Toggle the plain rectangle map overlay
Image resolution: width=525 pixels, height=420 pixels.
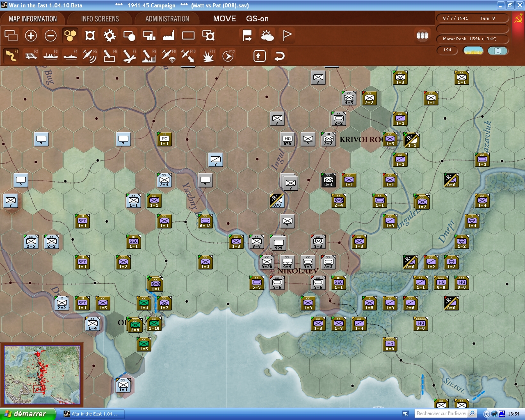[x=188, y=36]
